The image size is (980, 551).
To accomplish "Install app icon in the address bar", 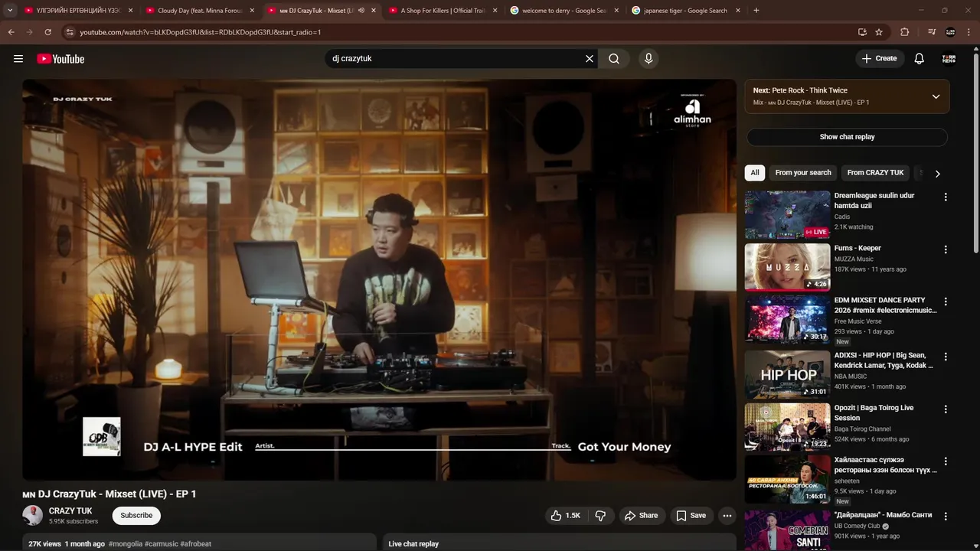I will tap(862, 32).
